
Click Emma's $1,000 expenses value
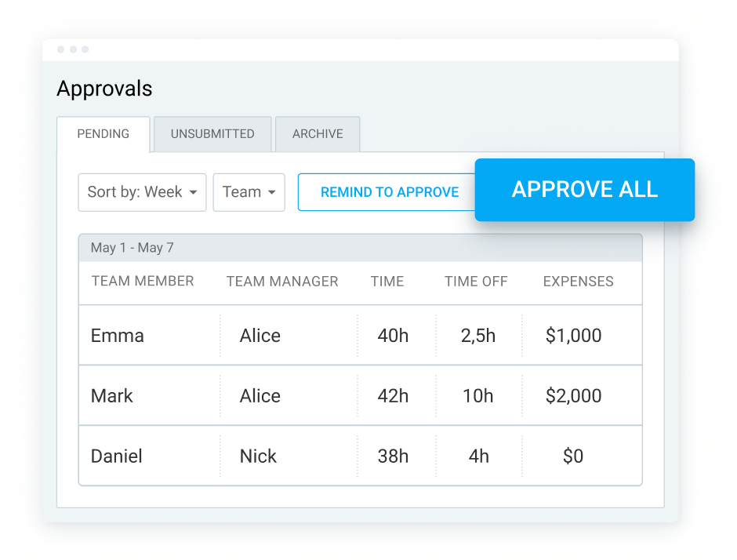click(x=573, y=335)
